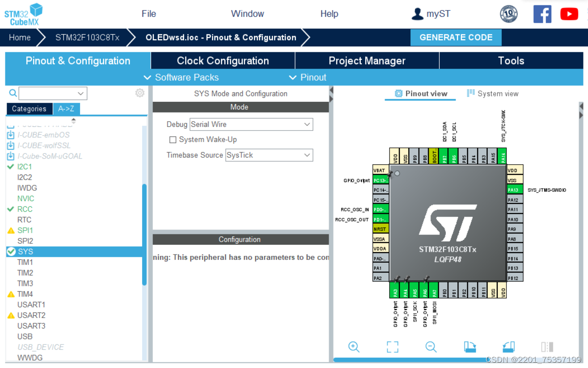Select the Pinout & Configuration tab
The width and height of the screenshot is (588, 368).
pos(78,61)
